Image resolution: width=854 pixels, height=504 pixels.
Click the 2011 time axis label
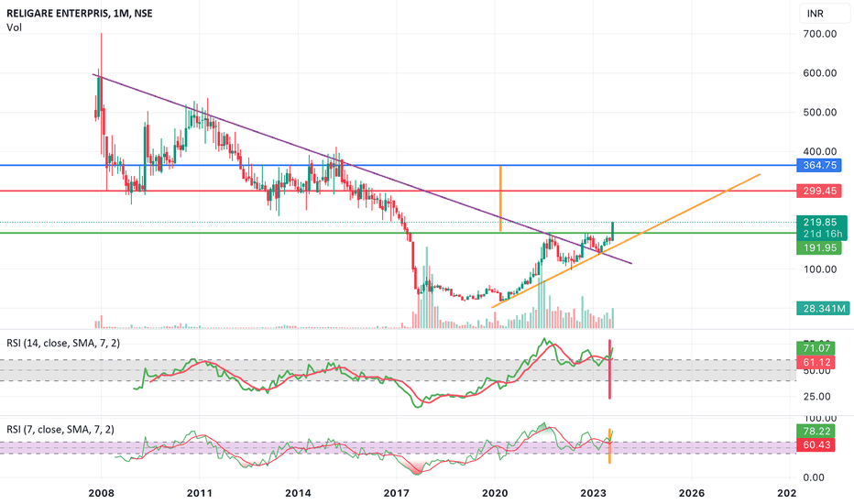click(x=200, y=493)
